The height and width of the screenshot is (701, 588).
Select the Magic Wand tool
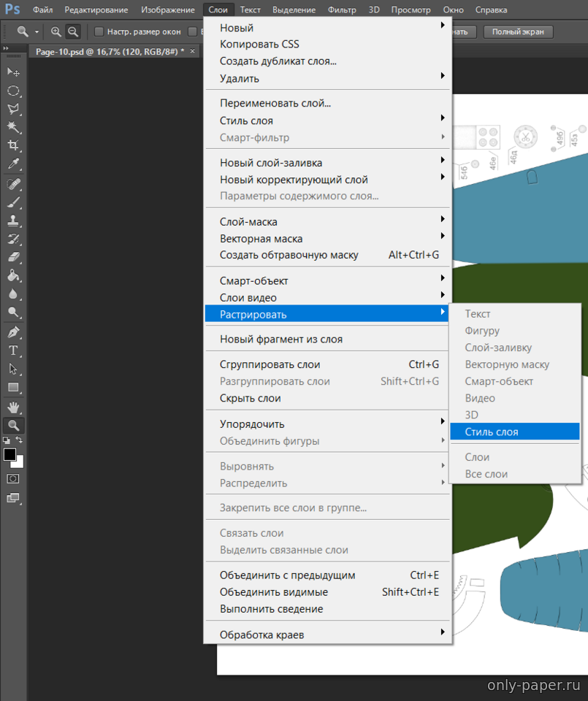pyautogui.click(x=13, y=127)
